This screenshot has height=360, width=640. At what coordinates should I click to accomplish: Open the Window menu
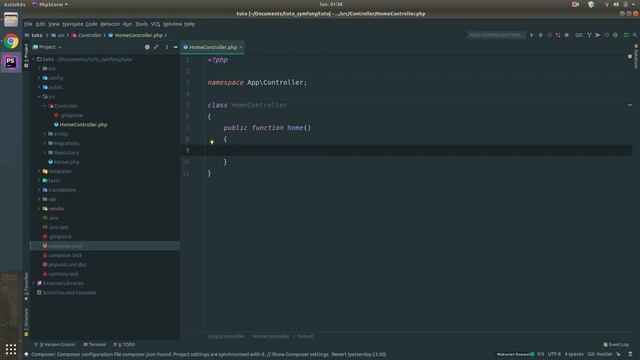point(172,24)
